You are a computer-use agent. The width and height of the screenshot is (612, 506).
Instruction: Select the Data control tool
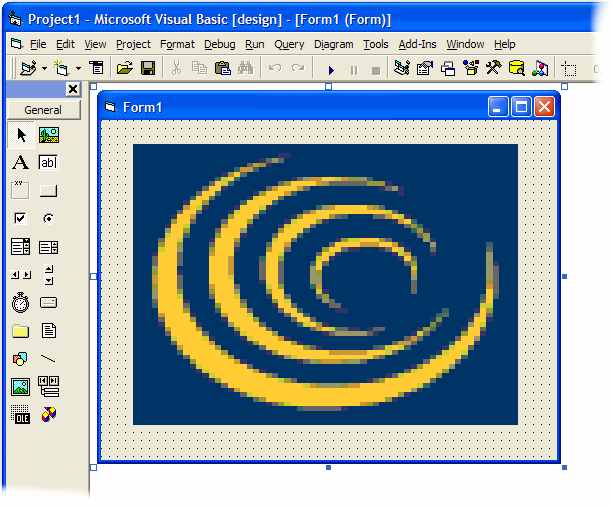point(48,387)
